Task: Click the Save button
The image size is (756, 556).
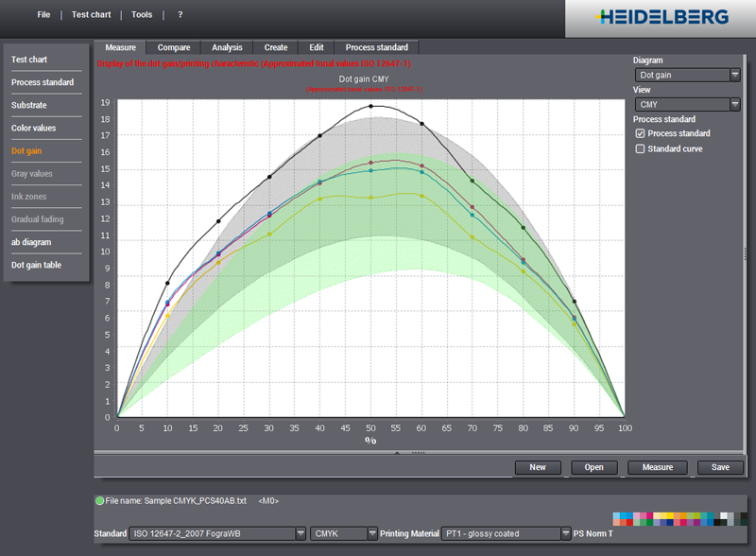Action: [x=720, y=467]
